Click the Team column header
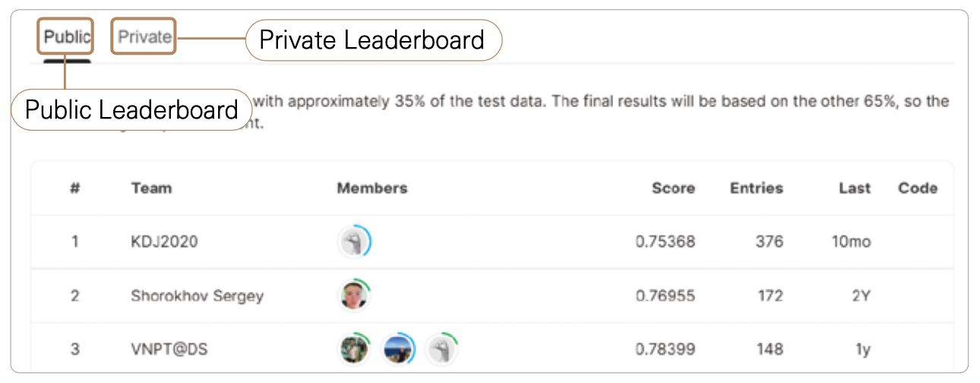This screenshot has width=980, height=383. tap(151, 188)
